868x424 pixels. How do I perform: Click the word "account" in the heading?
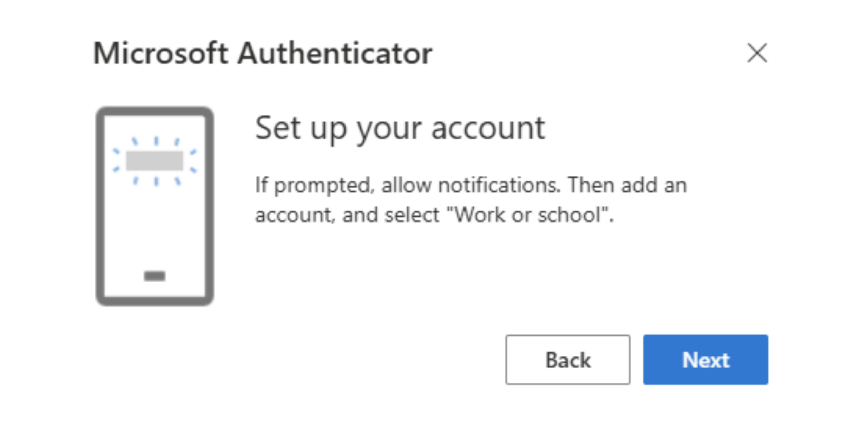488,129
